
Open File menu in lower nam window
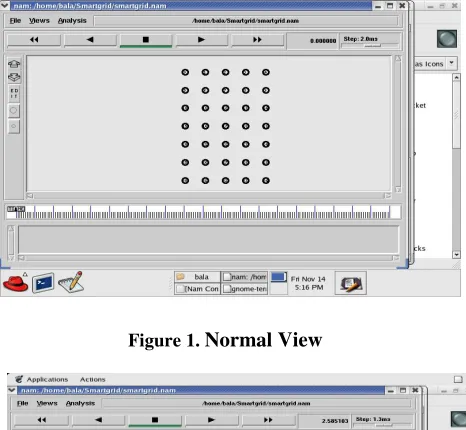pos(23,403)
